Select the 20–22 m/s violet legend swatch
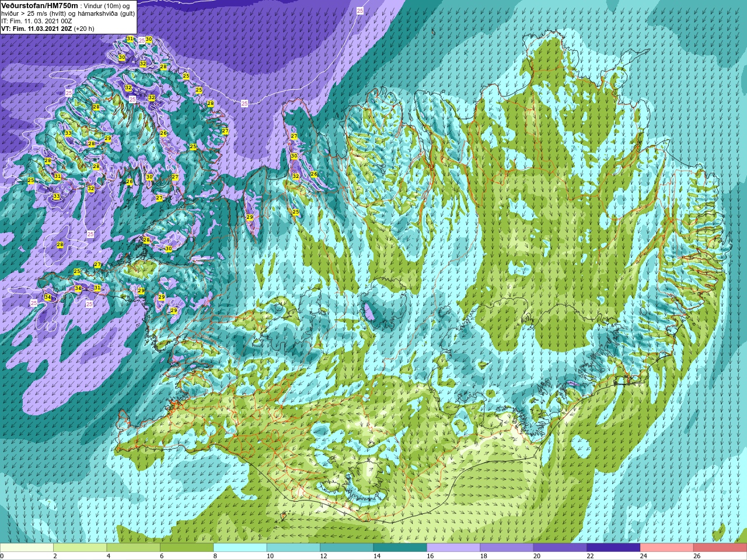 (x=560, y=548)
